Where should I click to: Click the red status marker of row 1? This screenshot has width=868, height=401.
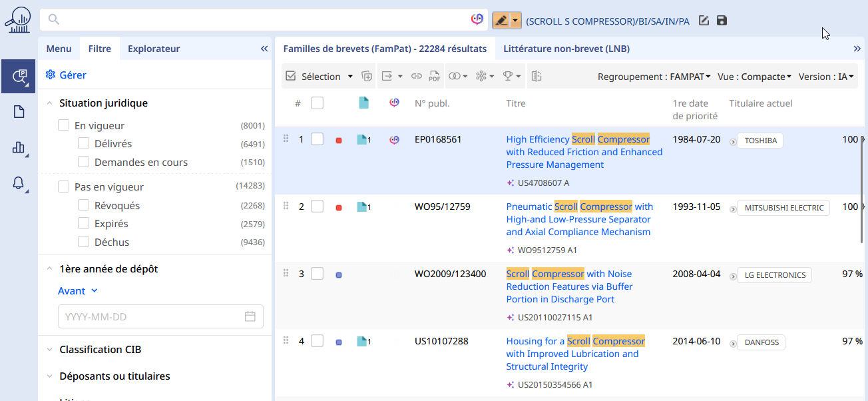tap(339, 141)
